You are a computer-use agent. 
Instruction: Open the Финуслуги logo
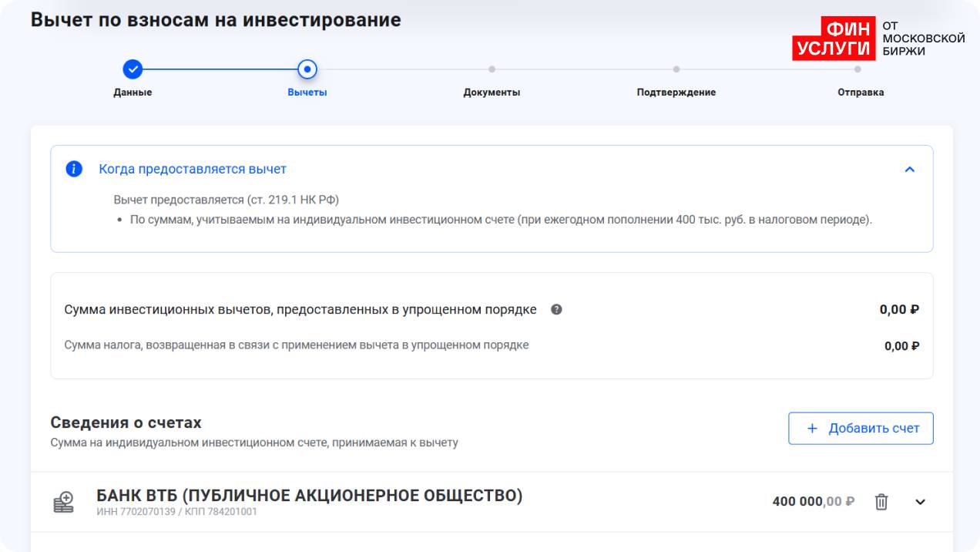pos(878,39)
